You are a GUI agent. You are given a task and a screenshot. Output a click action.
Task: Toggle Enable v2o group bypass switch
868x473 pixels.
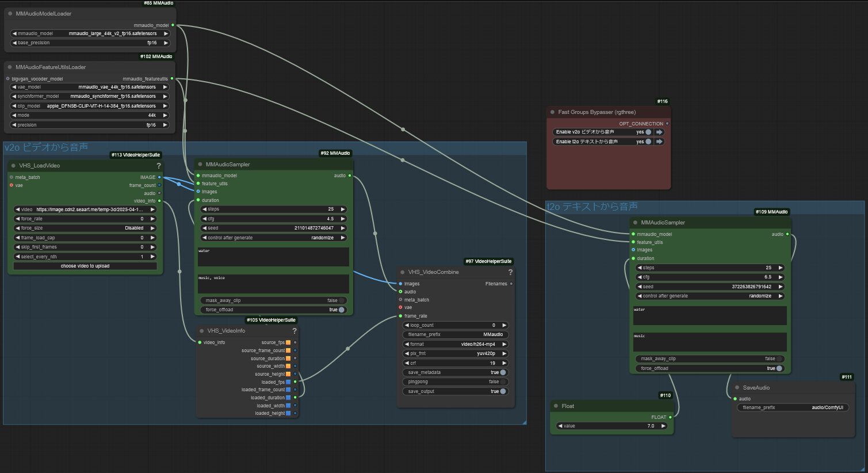(648, 132)
